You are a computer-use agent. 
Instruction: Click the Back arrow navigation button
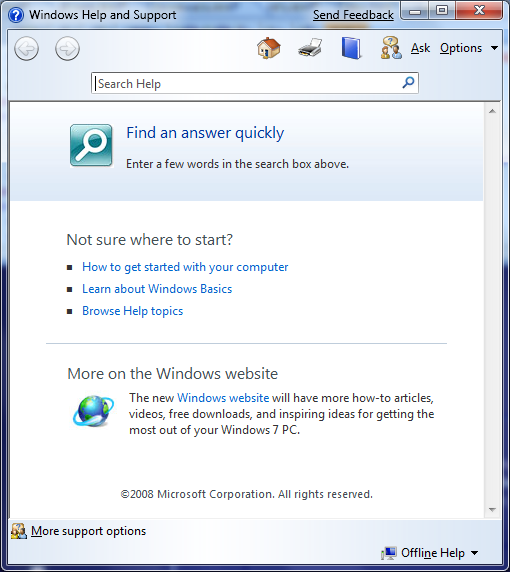click(x=26, y=48)
